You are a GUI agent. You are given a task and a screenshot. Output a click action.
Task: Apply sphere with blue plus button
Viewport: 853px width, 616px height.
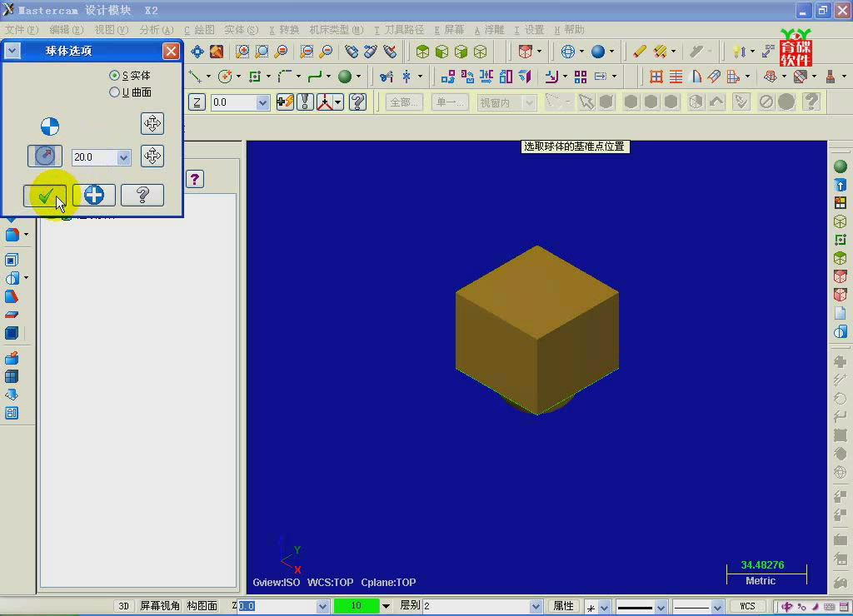coord(94,195)
